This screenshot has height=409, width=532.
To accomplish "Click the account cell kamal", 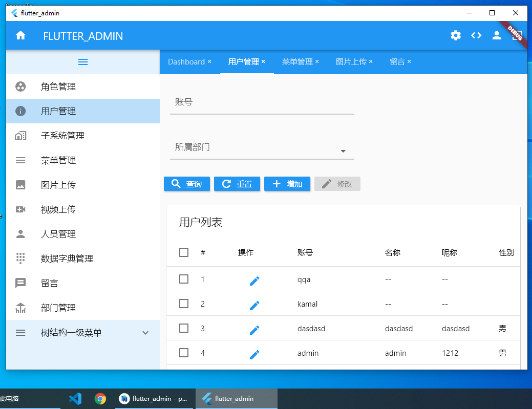I will coord(307,304).
